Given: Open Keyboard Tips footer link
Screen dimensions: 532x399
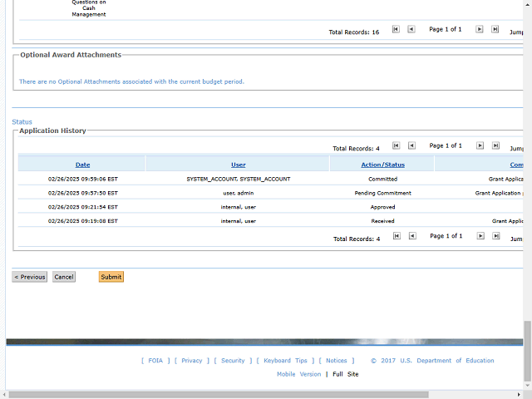Looking at the screenshot, I should coord(285,361).
